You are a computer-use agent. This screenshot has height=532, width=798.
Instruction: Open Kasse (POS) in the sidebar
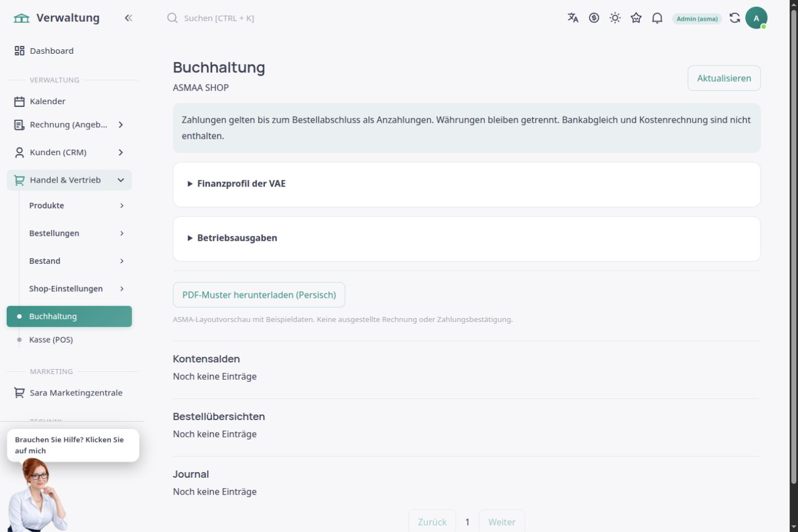pyautogui.click(x=69, y=340)
